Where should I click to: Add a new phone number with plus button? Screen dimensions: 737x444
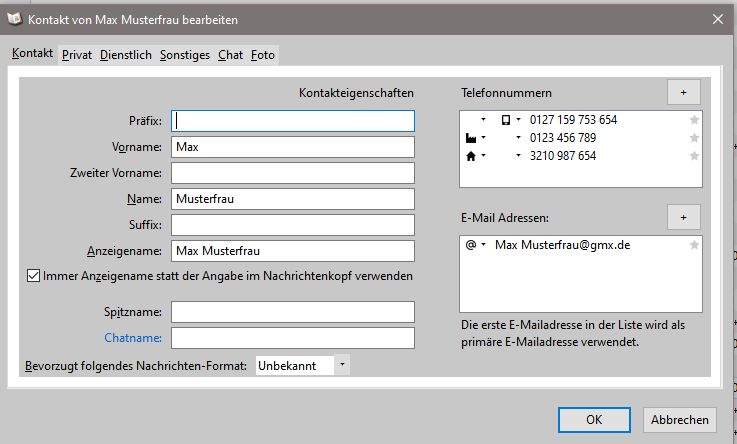(x=683, y=93)
